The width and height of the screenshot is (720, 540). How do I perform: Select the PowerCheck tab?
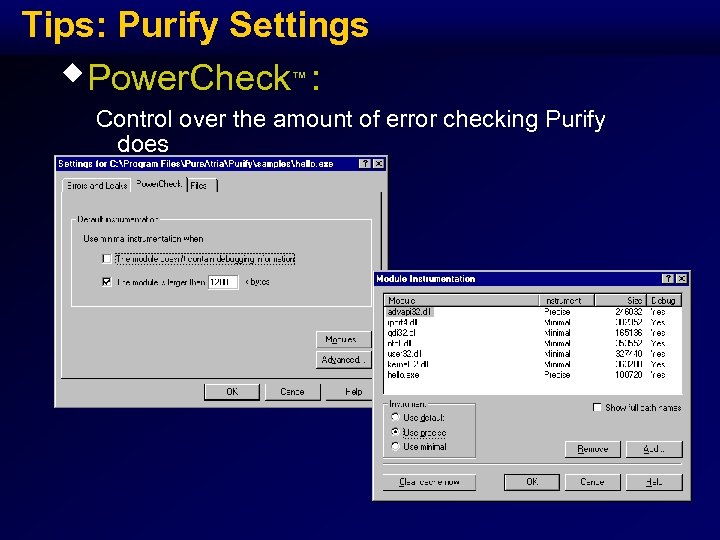[159, 184]
